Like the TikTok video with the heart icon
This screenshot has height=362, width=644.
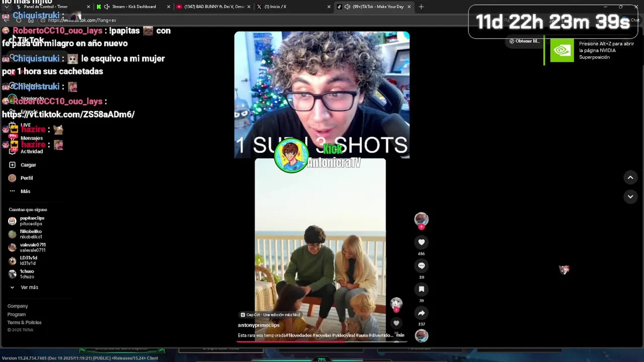tap(421, 242)
